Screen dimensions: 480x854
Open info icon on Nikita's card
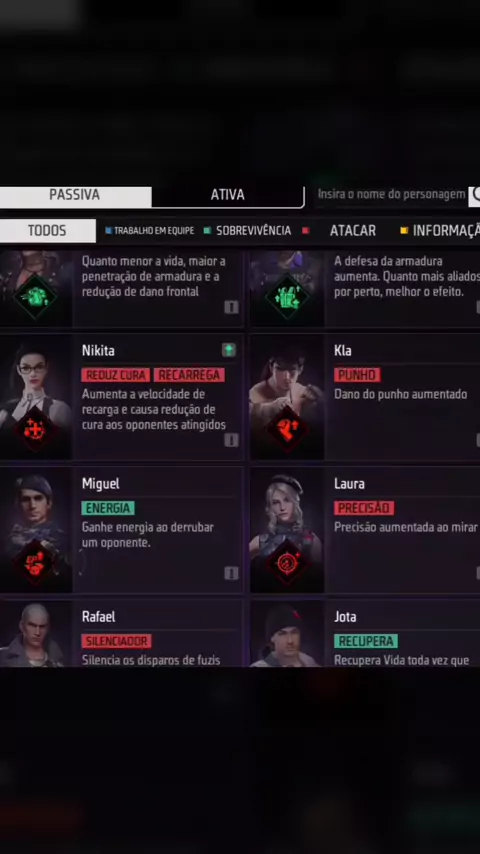tap(232, 440)
